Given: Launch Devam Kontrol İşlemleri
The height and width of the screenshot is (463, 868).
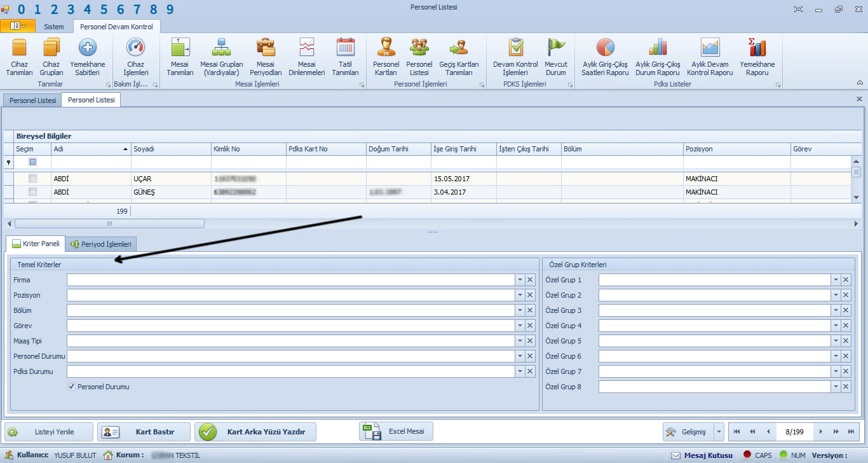Looking at the screenshot, I should [515, 57].
